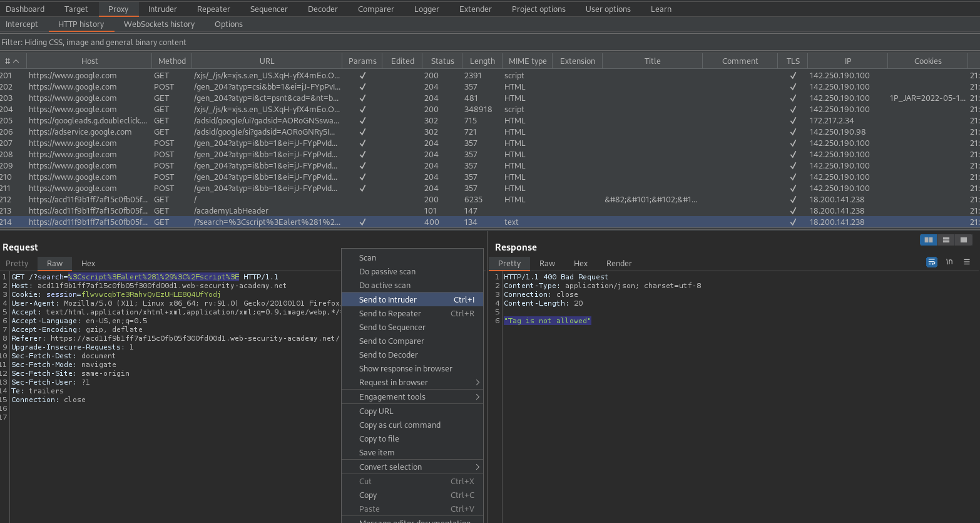Click cookie value 1P_JAR=2022-05-1...
The width and height of the screenshot is (980, 523).
(x=927, y=98)
